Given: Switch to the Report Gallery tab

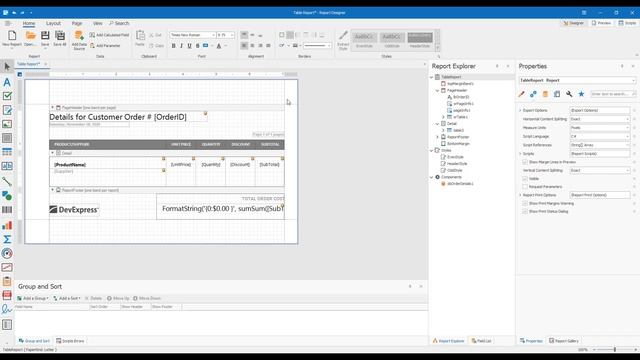Looking at the screenshot, I should (564, 341).
